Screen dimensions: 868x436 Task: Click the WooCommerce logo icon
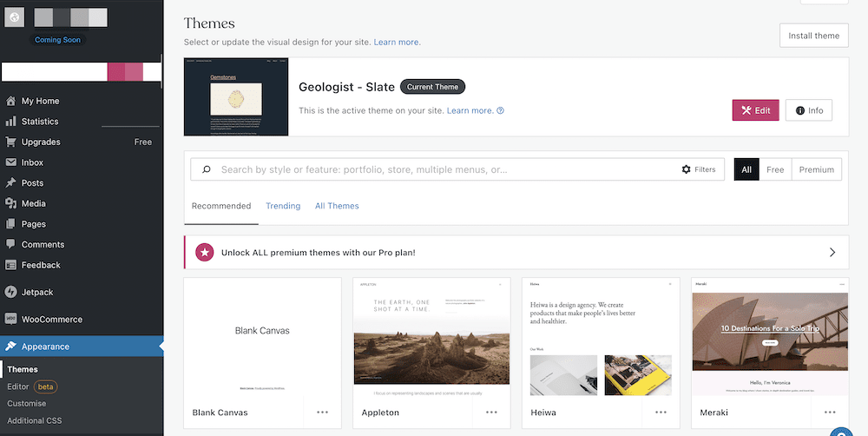(x=10, y=319)
